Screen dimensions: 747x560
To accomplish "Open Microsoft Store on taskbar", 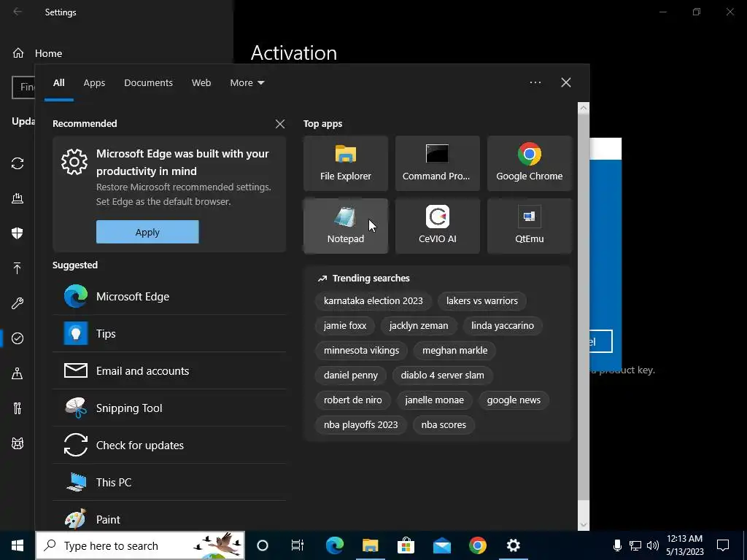I will pyautogui.click(x=406, y=545).
